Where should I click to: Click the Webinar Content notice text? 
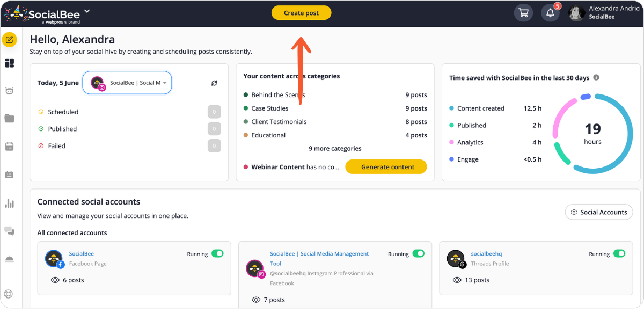pyautogui.click(x=295, y=167)
